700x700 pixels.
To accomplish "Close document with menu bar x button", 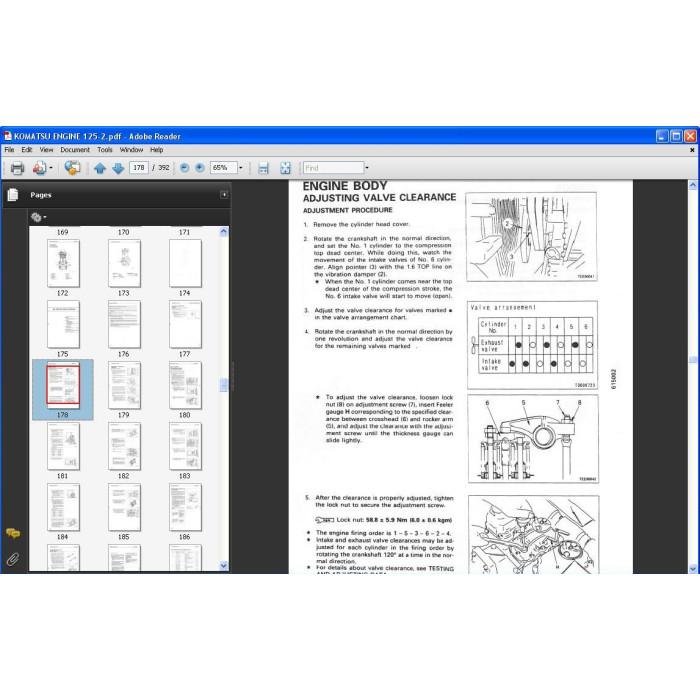I will click(x=692, y=150).
